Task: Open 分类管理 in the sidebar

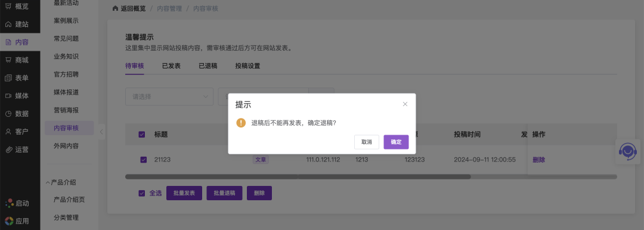Action: point(66,217)
